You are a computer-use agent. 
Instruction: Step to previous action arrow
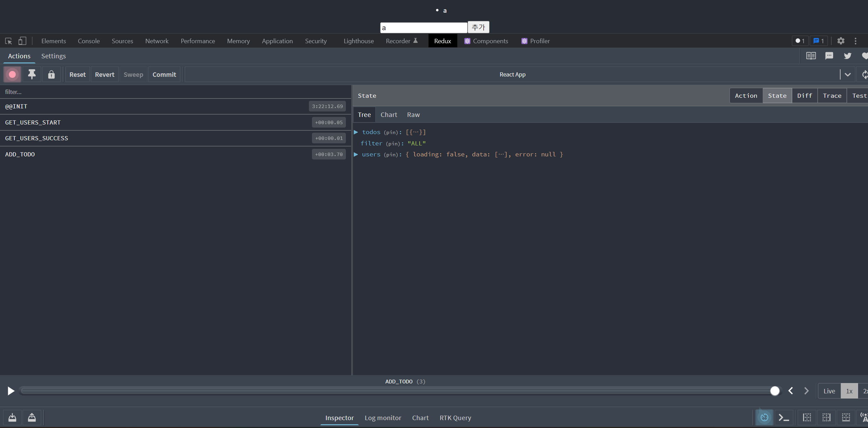pos(791,391)
